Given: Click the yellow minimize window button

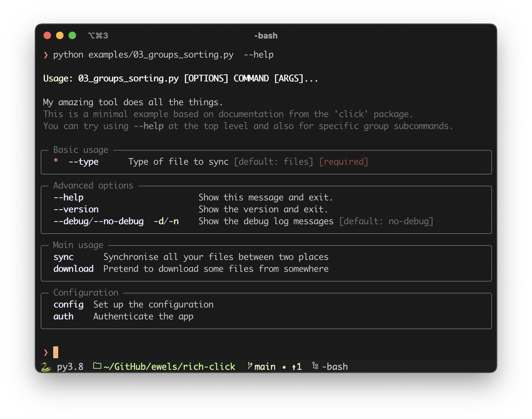Looking at the screenshot, I should [59, 36].
